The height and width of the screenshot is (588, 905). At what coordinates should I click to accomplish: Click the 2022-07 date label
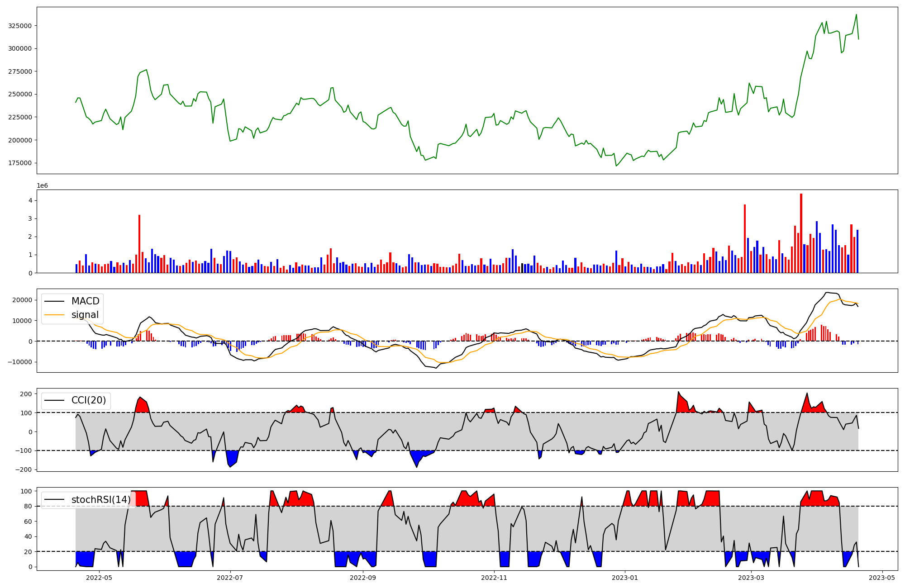pyautogui.click(x=230, y=578)
